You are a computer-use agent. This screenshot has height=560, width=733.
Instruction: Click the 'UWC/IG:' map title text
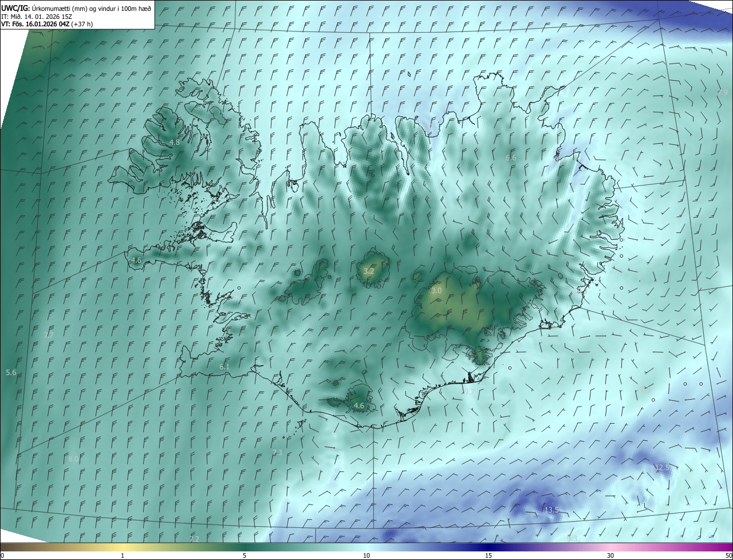(15, 7)
